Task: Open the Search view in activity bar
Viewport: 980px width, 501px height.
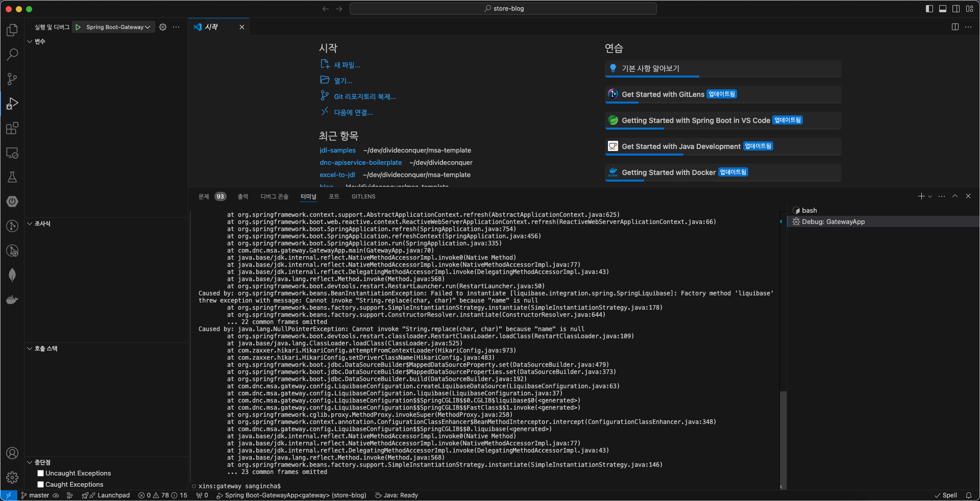Action: click(x=12, y=55)
